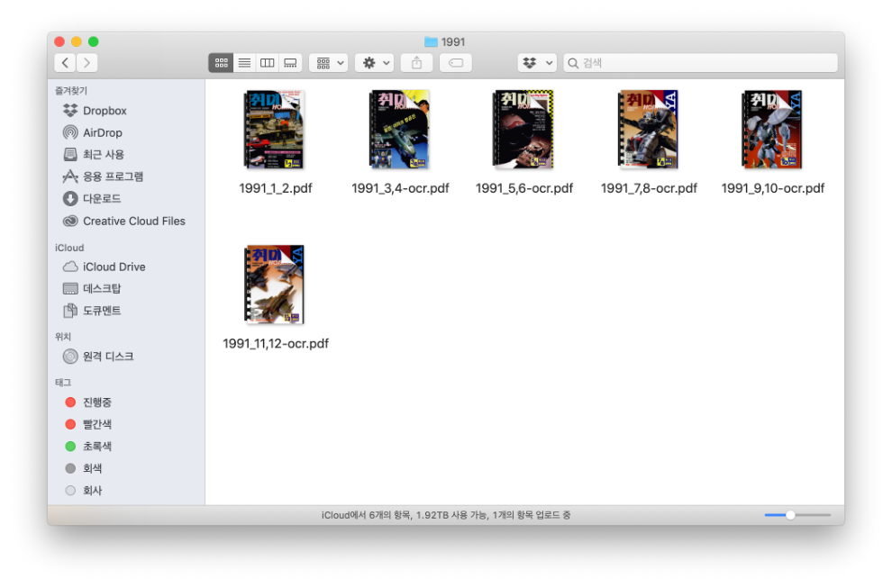Switch to column view mode
Image resolution: width=892 pixels, height=588 pixels.
[267, 63]
